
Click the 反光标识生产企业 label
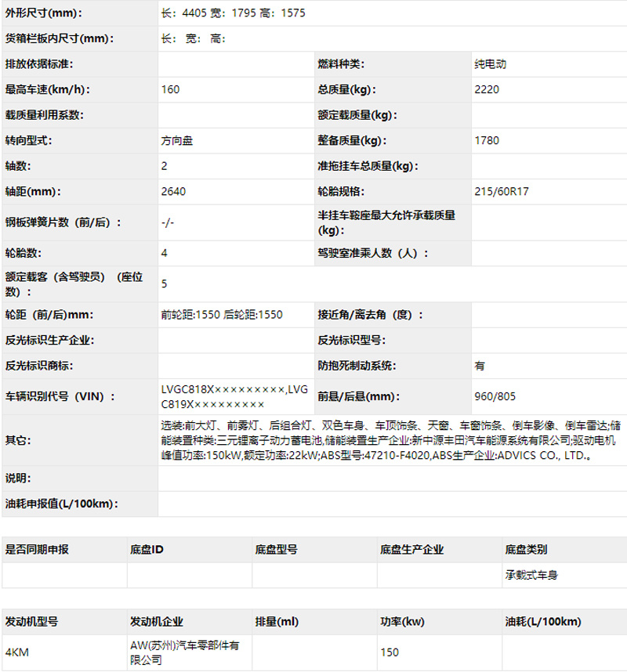click(x=49, y=340)
